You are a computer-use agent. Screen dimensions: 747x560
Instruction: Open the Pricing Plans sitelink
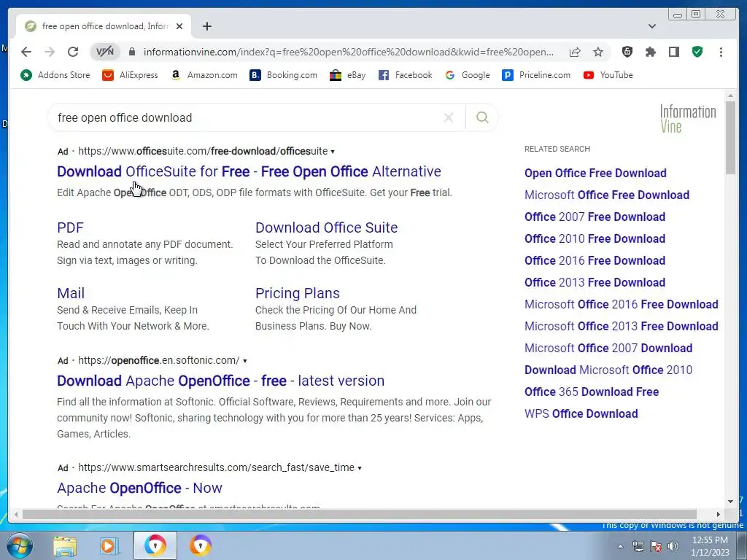pos(298,293)
